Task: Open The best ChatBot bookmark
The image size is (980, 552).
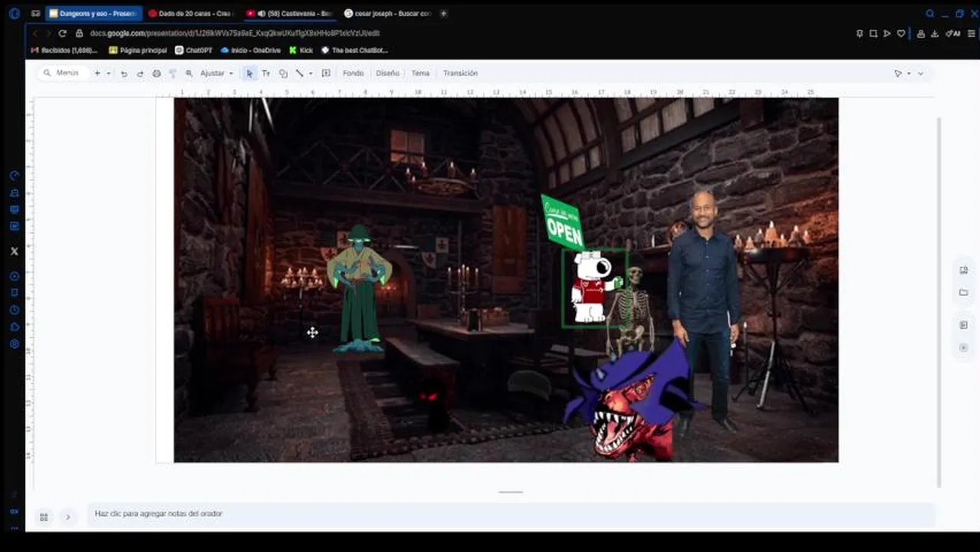Action: coord(354,50)
